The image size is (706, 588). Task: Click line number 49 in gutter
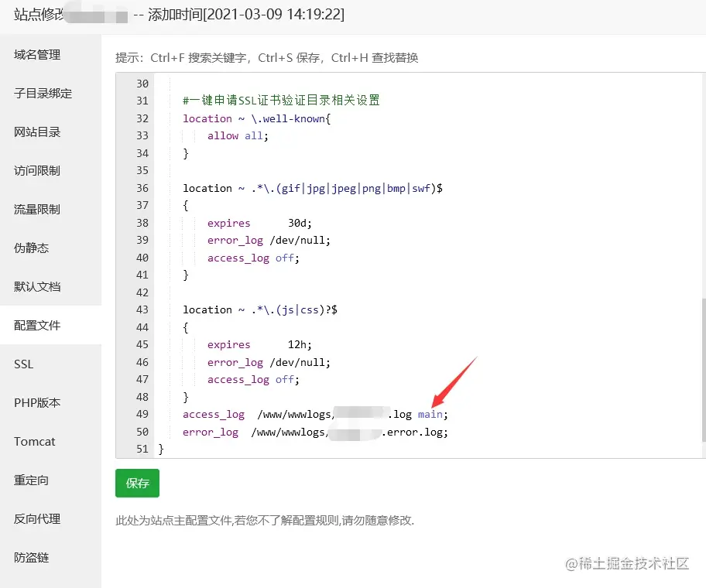(x=142, y=415)
